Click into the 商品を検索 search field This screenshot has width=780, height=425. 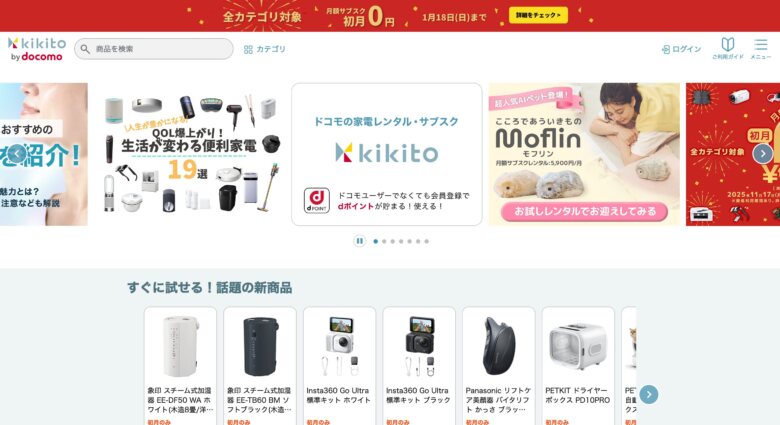pyautogui.click(x=154, y=49)
